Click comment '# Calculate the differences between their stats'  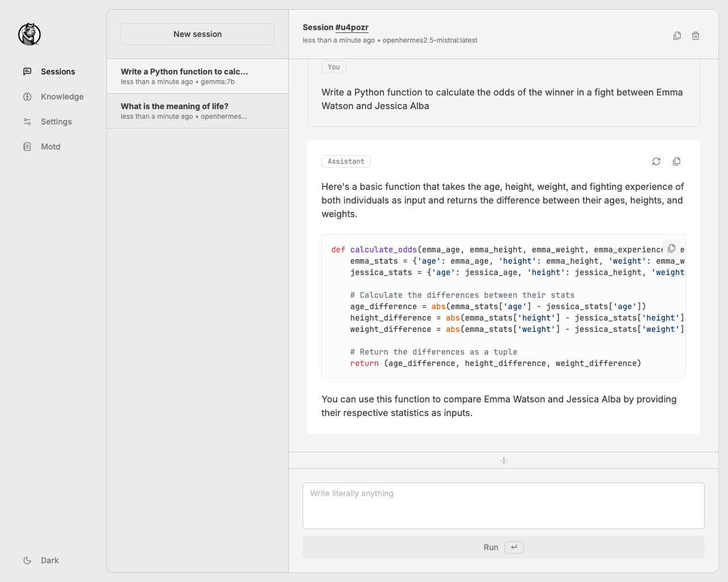tap(462, 295)
